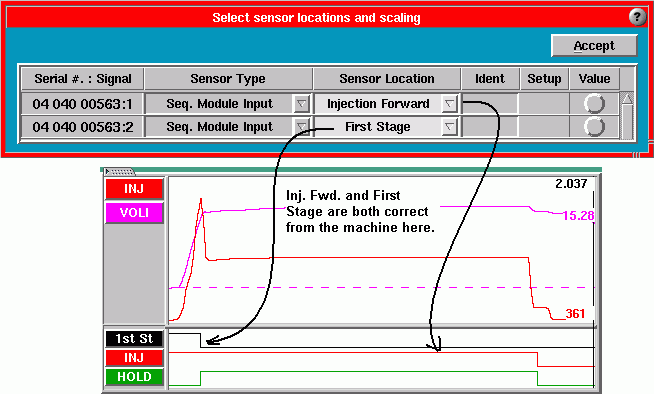Click the red INJ sequence label in lower panel

point(134,358)
